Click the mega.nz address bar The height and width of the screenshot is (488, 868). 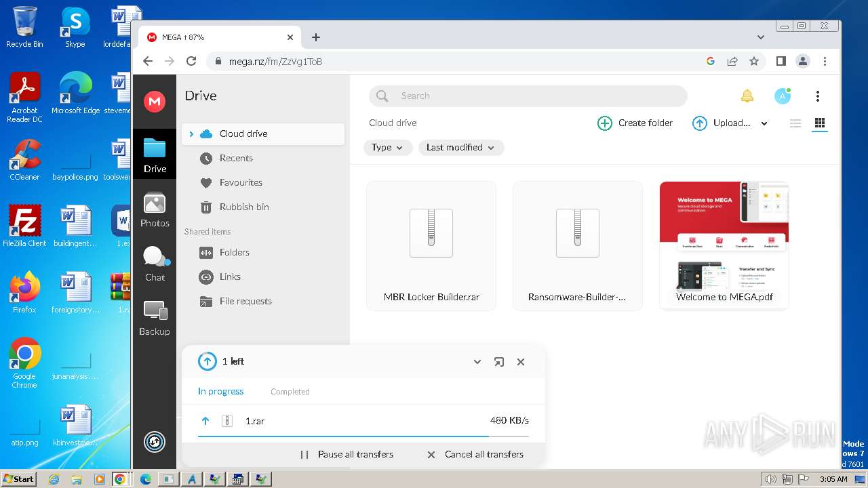click(454, 61)
